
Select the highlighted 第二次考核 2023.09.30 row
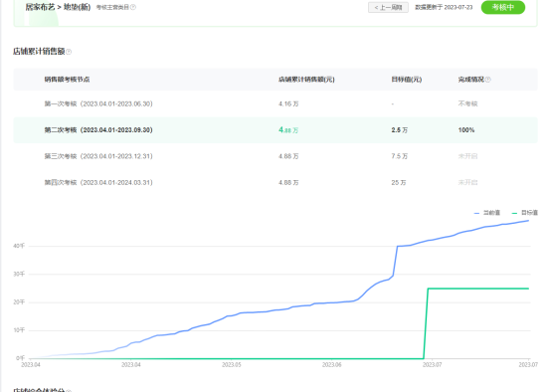(275, 130)
